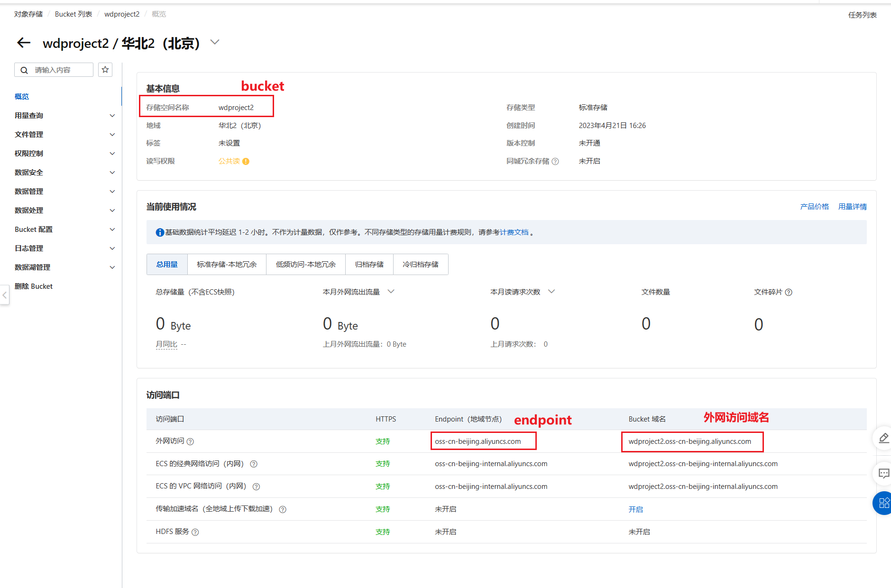This screenshot has height=588, width=891.
Task: Go to 对象存储 breadcrumb
Action: point(28,14)
